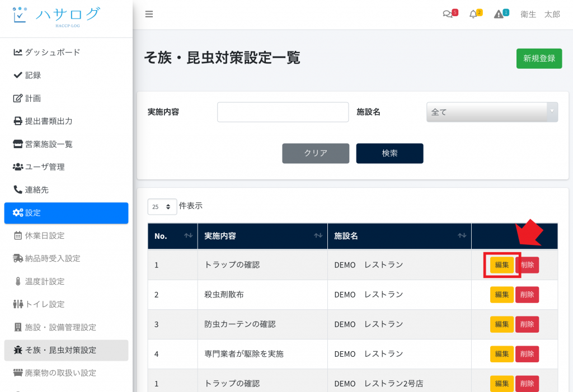Delete the レストラン2号店 トラップの確認 row
573x392 pixels.
click(x=527, y=384)
